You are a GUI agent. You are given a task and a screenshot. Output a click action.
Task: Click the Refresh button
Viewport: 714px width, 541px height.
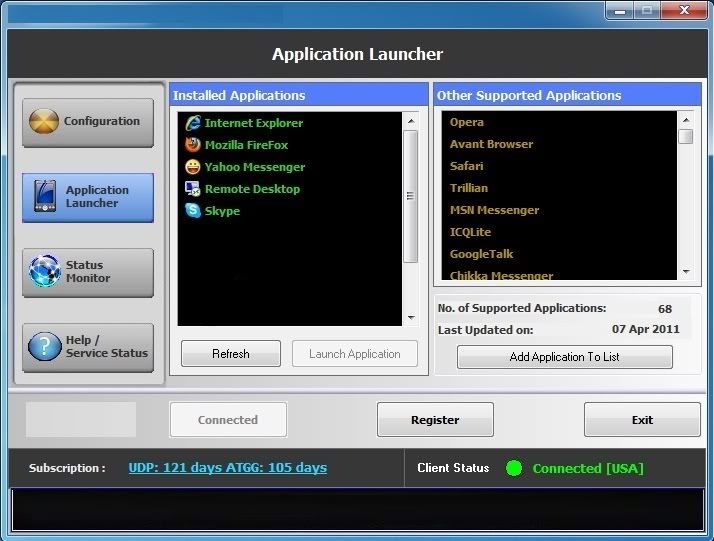(x=231, y=353)
